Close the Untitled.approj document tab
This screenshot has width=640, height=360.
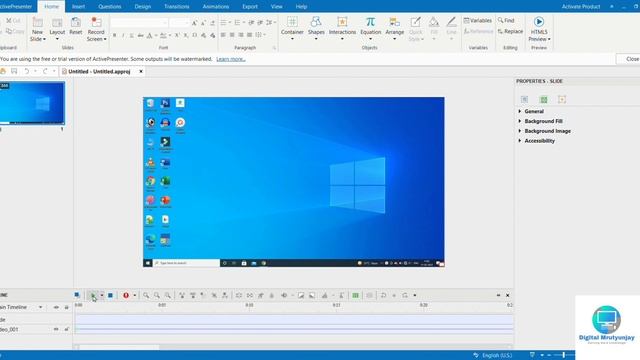[141, 71]
